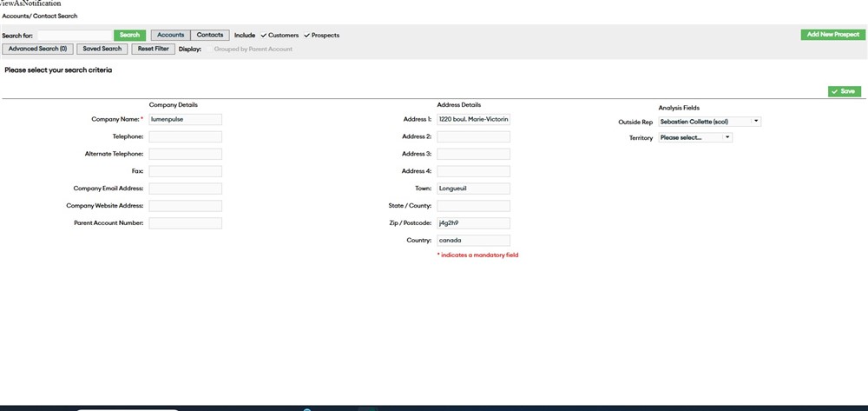Select the Company Email Address field
This screenshot has height=411, width=868.
185,189
